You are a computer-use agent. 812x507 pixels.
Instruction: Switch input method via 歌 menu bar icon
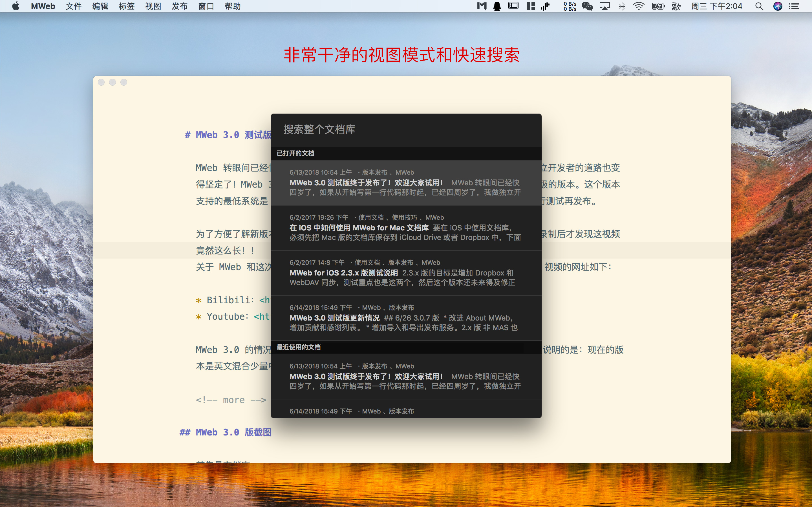pos(676,6)
